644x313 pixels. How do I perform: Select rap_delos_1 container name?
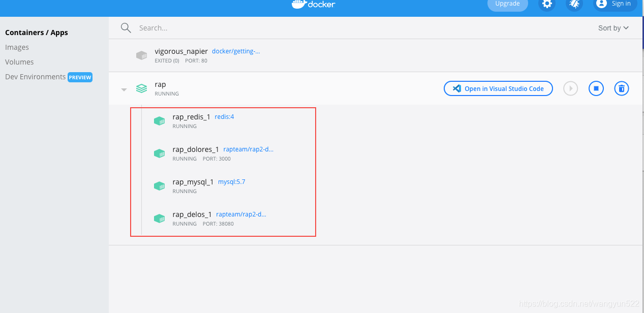pyautogui.click(x=192, y=214)
